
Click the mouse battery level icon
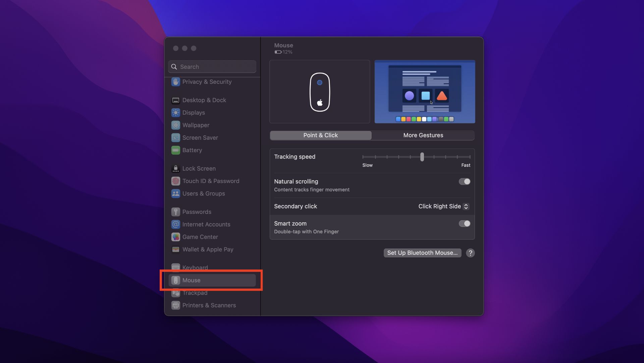(x=278, y=52)
